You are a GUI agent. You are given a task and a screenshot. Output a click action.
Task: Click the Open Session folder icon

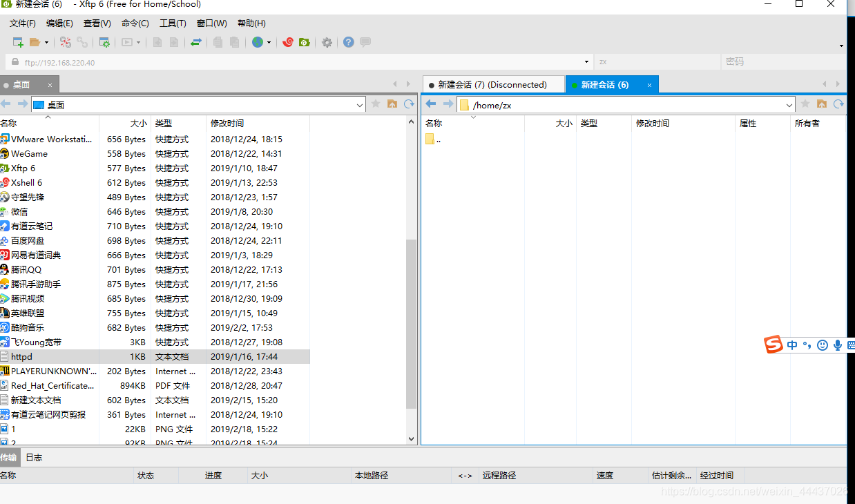[35, 42]
